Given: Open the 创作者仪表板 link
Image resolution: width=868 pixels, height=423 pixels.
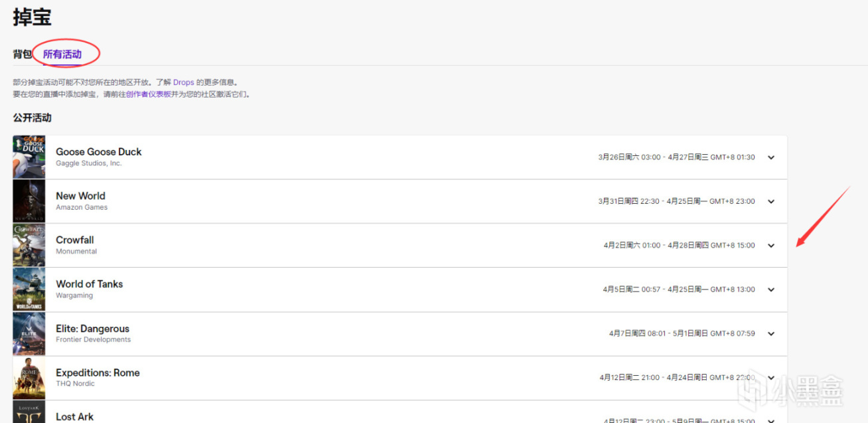Looking at the screenshot, I should tap(149, 94).
